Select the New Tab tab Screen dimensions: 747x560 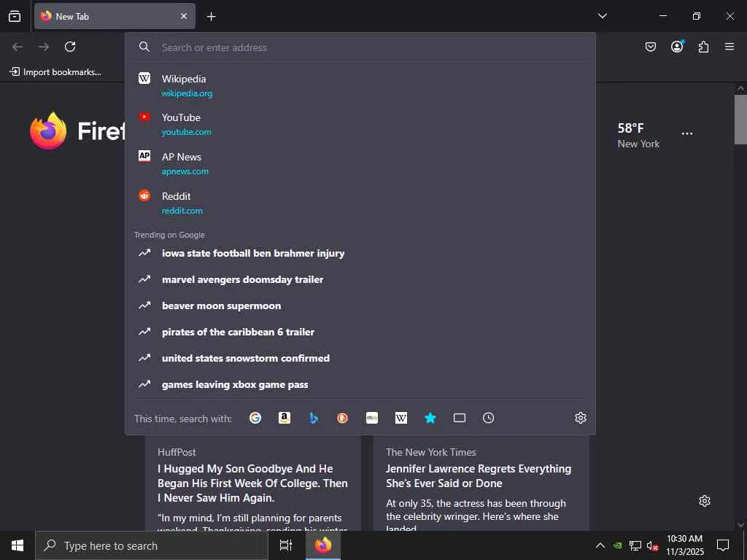[115, 16]
